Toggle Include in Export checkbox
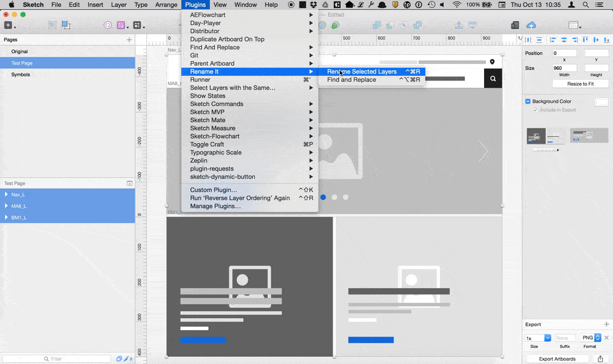 coord(536,110)
